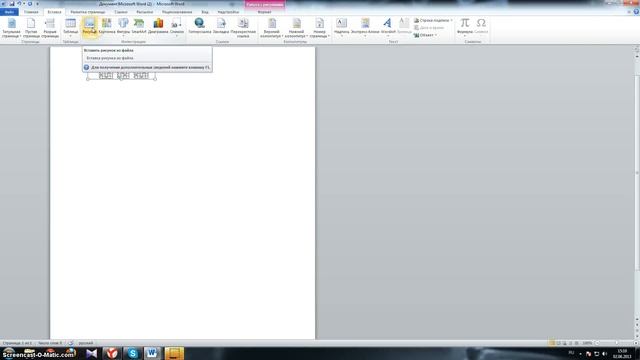Open Yandex browser from the taskbar
The image size is (640, 360).
point(112,353)
